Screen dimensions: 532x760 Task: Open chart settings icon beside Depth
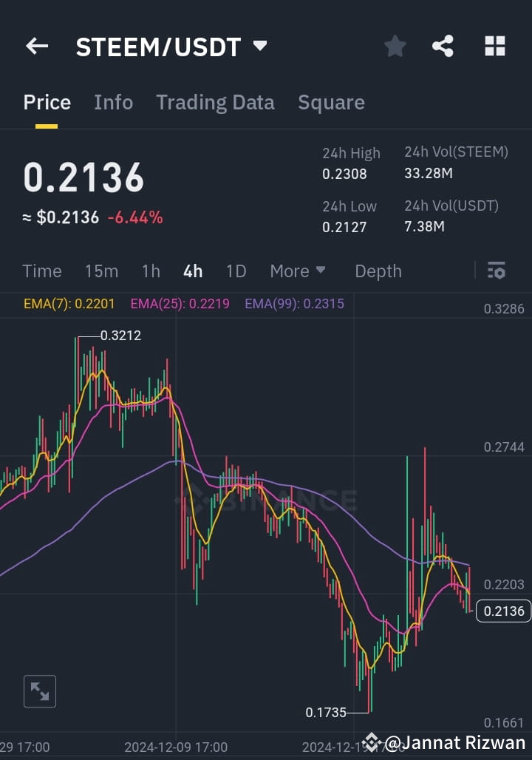496,271
